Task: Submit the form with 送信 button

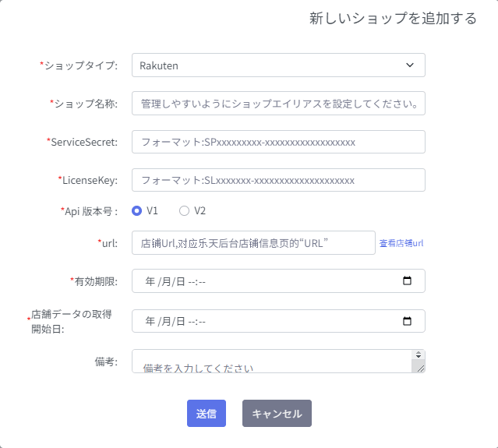Action: (x=207, y=414)
